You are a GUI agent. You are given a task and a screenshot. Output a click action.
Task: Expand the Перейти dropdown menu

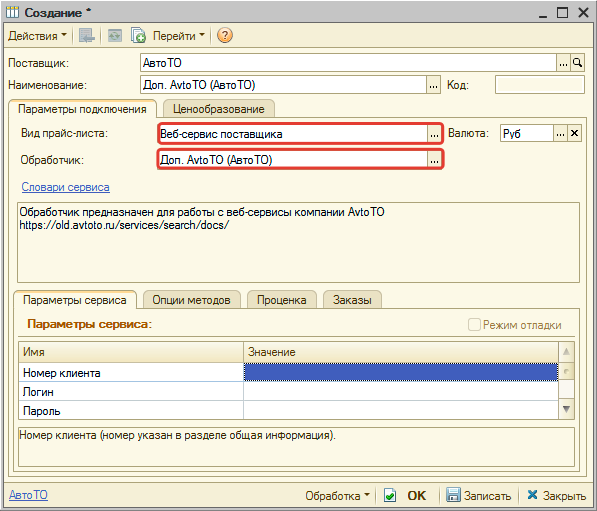178,36
